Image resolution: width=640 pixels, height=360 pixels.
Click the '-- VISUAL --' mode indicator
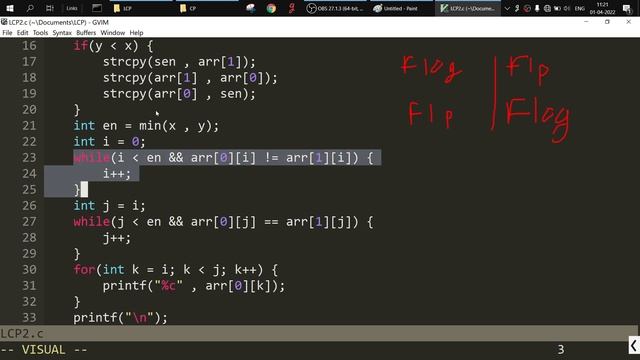click(44, 350)
